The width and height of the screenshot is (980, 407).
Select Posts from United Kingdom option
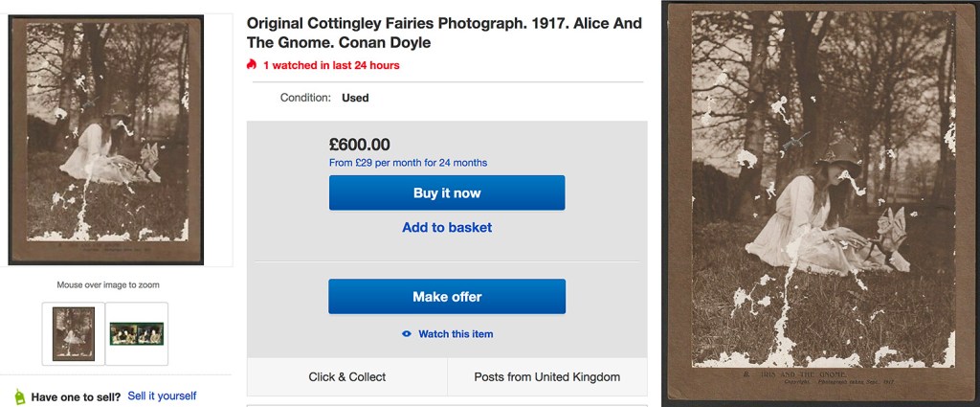coord(547,376)
